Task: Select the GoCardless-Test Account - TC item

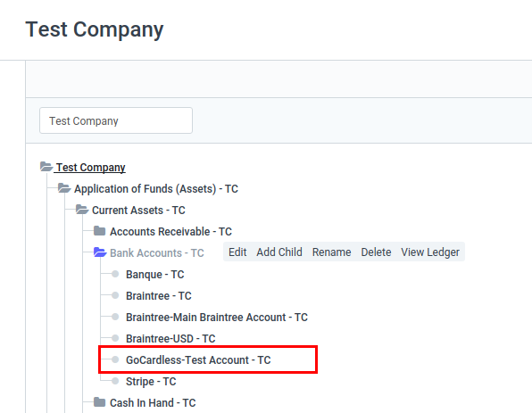Action: (x=198, y=359)
